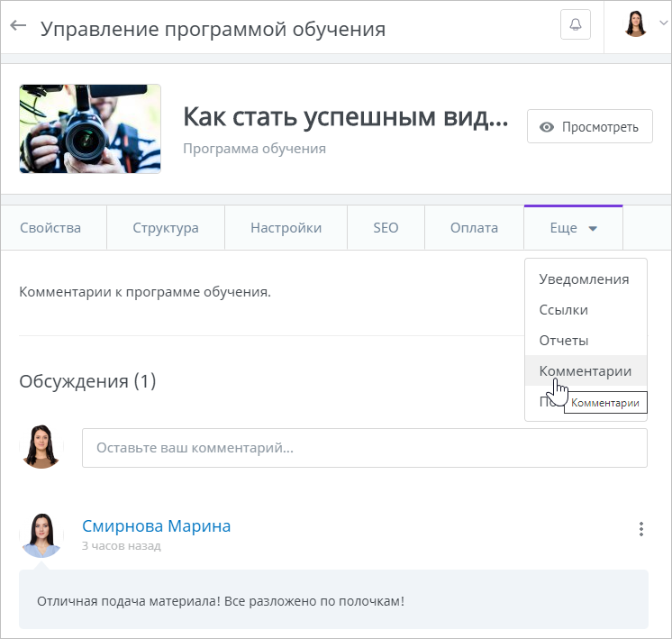
Task: Click the 3 часов назад timestamp
Action: pyautogui.click(x=122, y=546)
